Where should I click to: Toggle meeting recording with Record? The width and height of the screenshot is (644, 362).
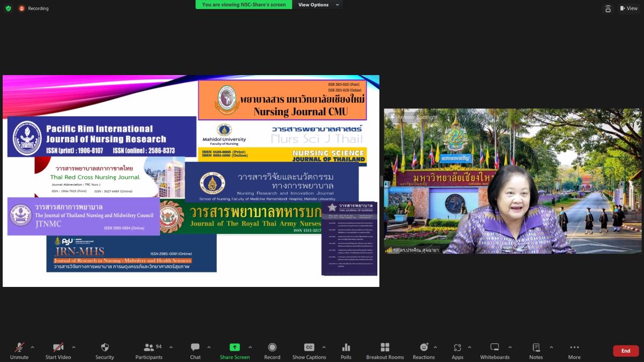(272, 351)
